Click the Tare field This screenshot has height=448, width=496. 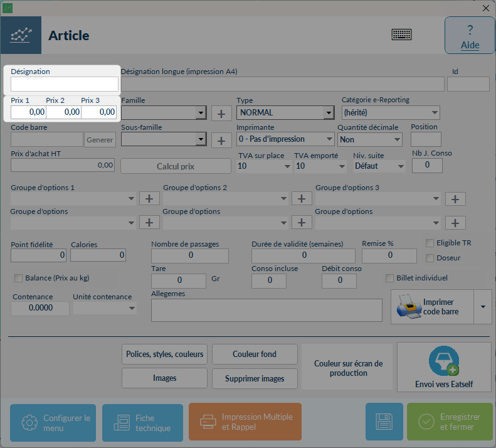pos(179,281)
